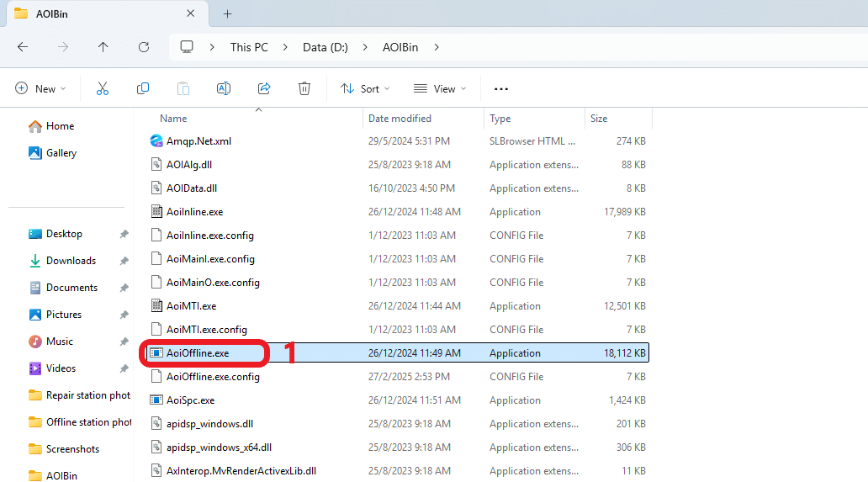Click the Videos icon in sidebar
868x482 pixels.
point(35,368)
